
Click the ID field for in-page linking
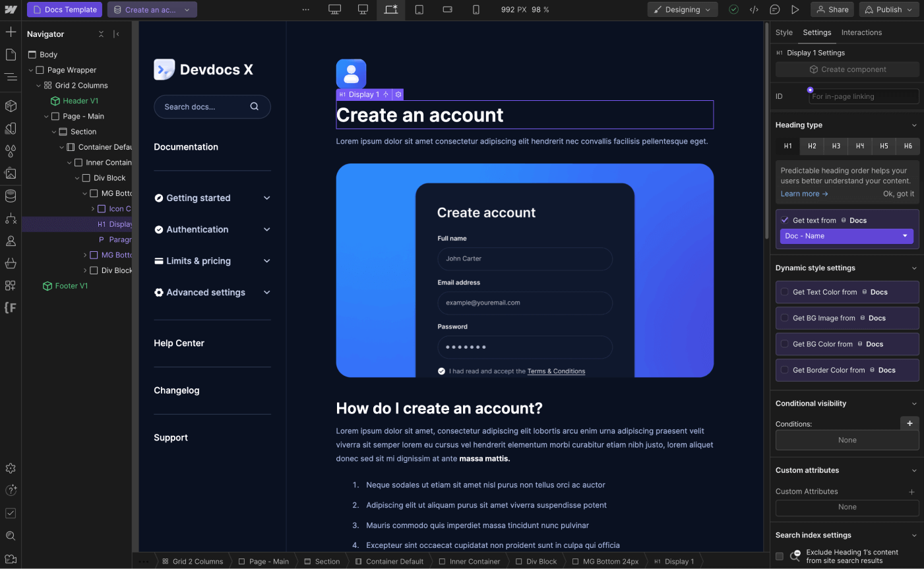pyautogui.click(x=863, y=96)
